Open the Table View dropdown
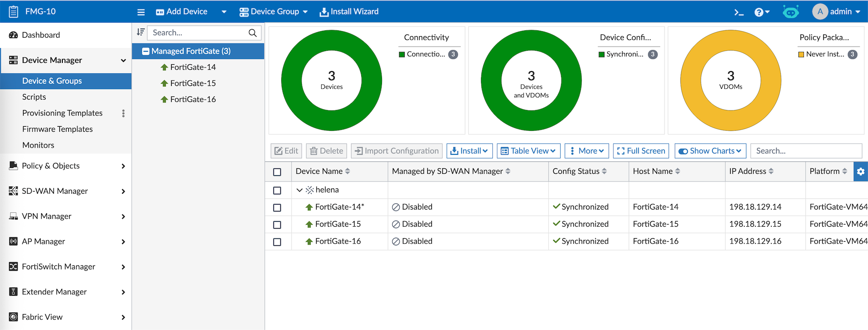 point(528,151)
